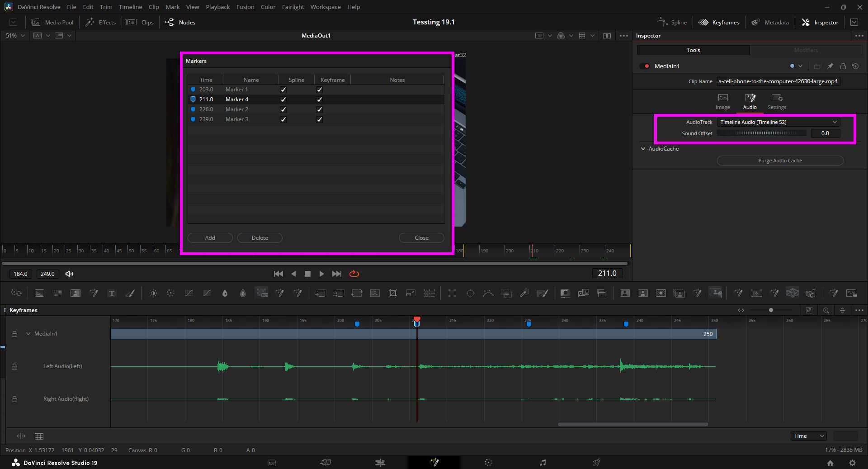Open viewer grid options dropdown arrow

[592, 36]
